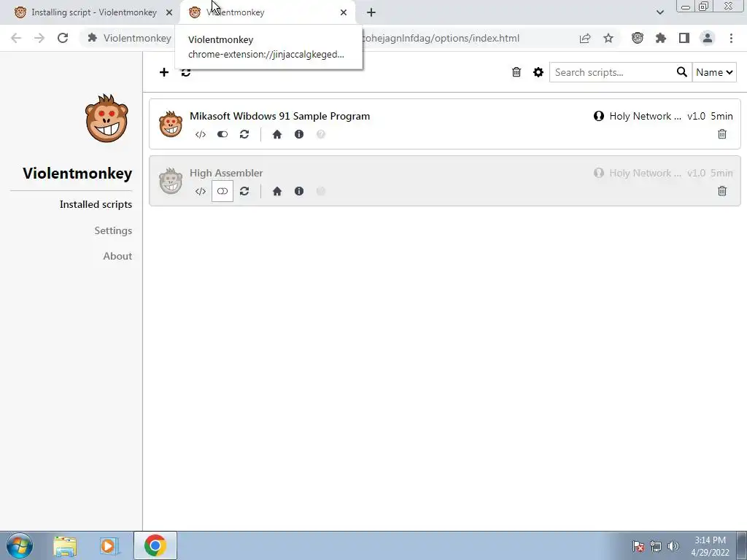This screenshot has height=560, width=747.
Task: Open Violentmonkey extension icon in Chrome toolbar
Action: [x=638, y=38]
